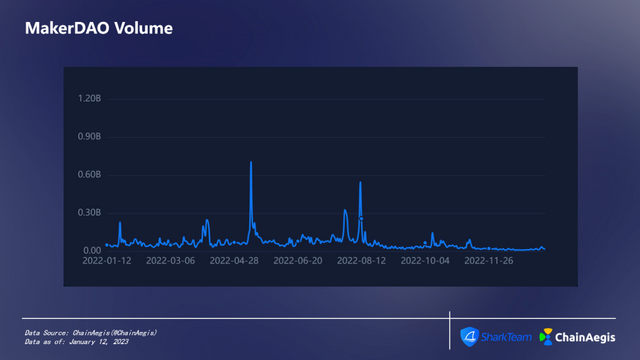The image size is (640, 360).
Task: Click the 2022-11-26 date label
Action: coord(489,261)
